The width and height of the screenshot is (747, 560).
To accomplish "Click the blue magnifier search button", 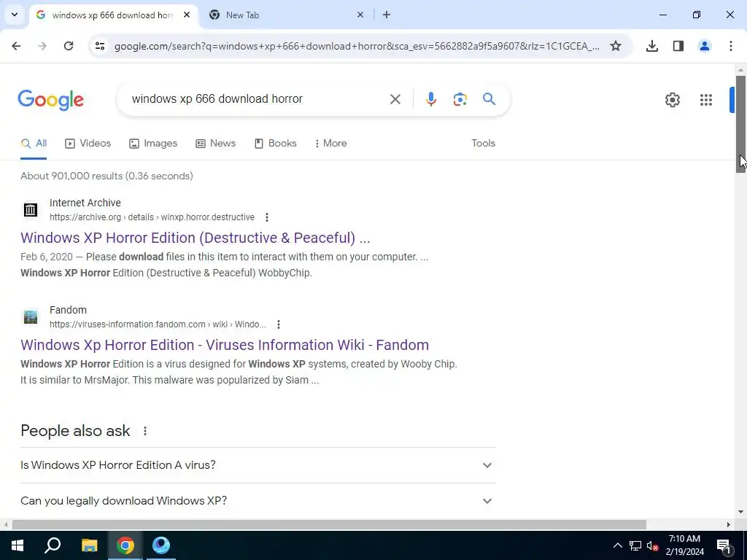I will tap(489, 99).
